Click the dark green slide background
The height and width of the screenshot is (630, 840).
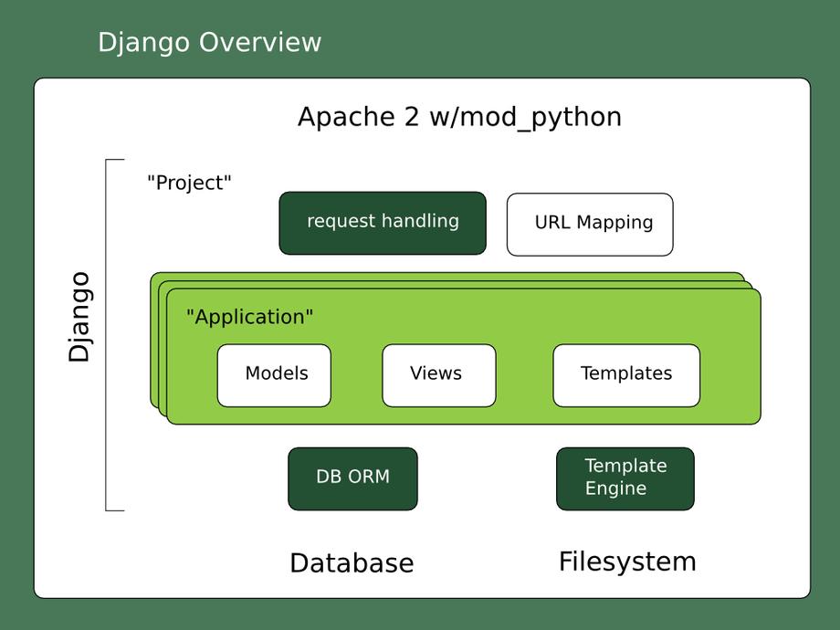[x=536, y=37]
